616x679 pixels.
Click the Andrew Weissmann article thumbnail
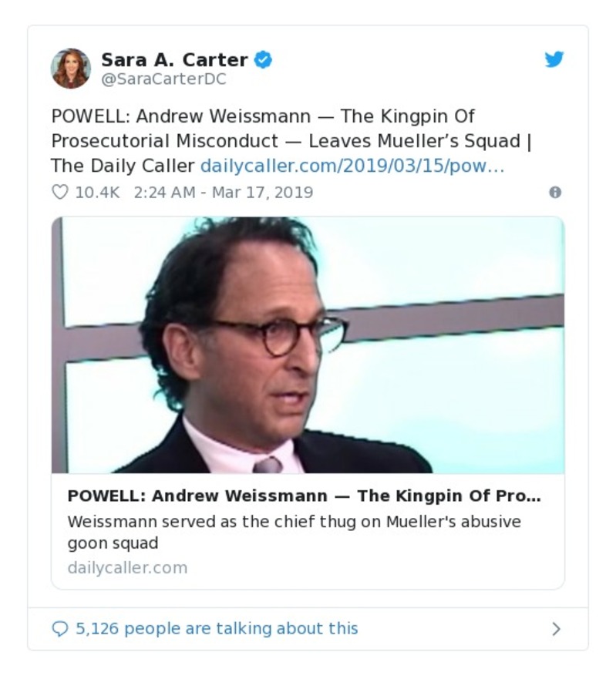pos(308,345)
